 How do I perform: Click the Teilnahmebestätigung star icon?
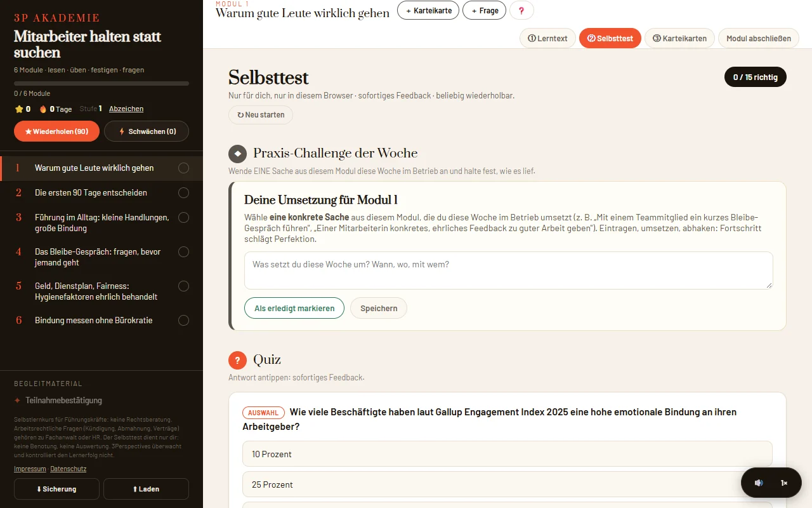[x=18, y=401]
